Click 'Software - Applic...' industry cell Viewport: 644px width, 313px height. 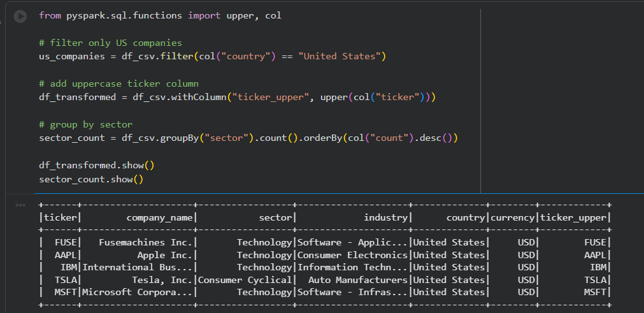[352, 242]
